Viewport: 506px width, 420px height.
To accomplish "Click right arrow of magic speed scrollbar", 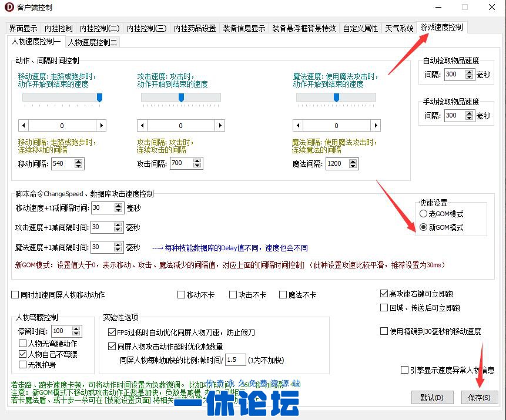I will 376,126.
